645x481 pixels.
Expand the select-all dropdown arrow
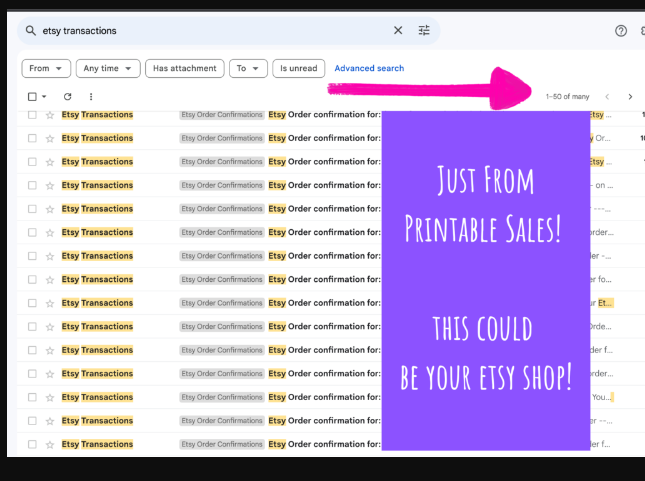click(44, 97)
